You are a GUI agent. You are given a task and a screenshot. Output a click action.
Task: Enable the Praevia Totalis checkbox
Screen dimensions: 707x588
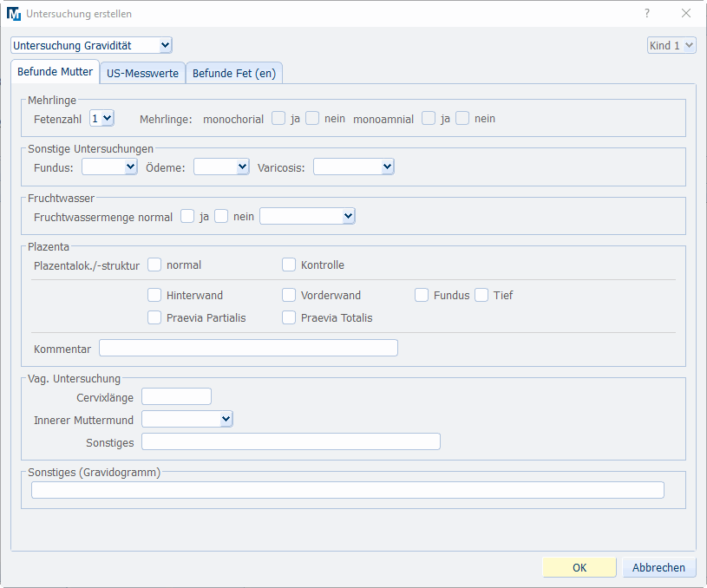point(289,317)
